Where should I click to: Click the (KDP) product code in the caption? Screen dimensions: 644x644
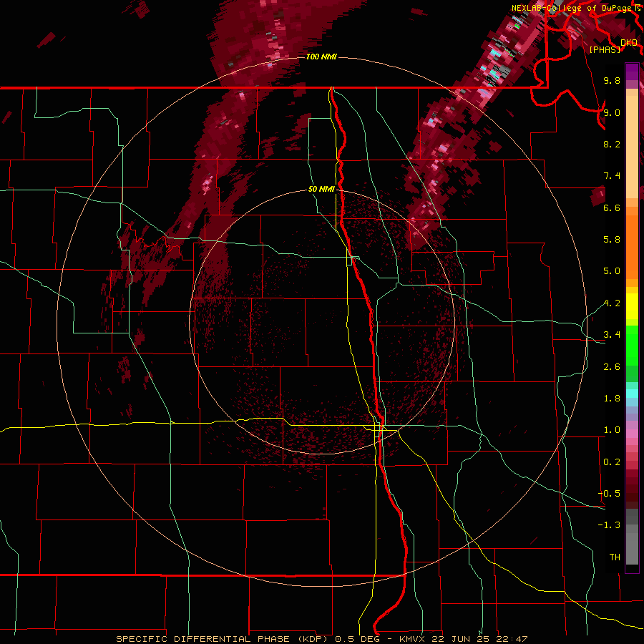pyautogui.click(x=313, y=639)
